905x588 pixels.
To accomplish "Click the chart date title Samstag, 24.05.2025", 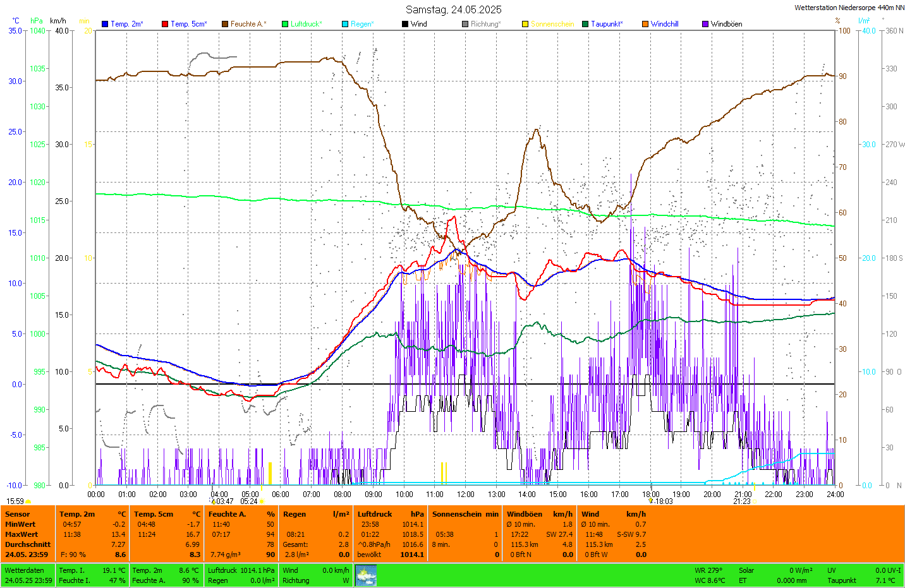I will 453,9.
